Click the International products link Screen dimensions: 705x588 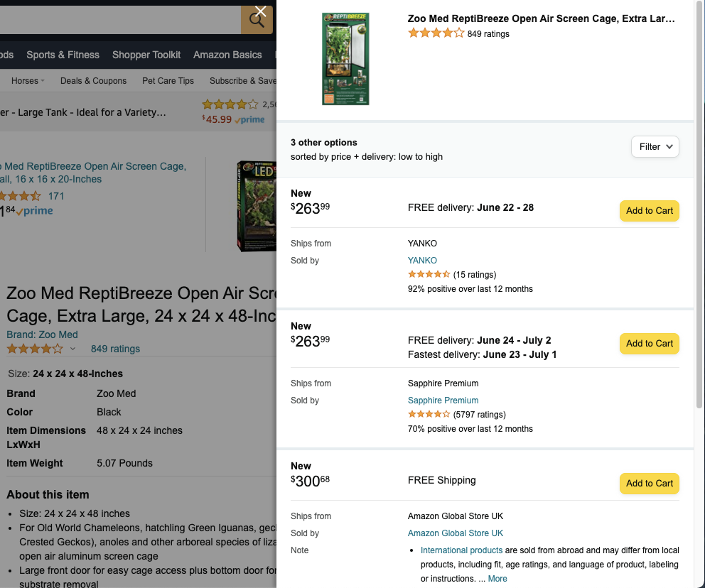coord(461,550)
